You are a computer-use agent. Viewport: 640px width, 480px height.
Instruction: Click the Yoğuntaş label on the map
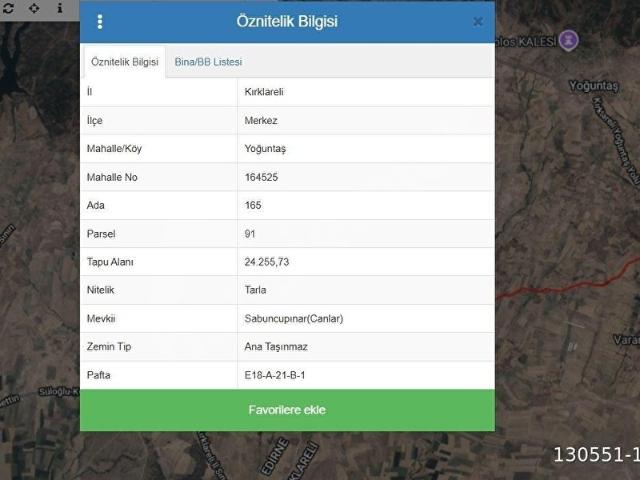point(593,86)
